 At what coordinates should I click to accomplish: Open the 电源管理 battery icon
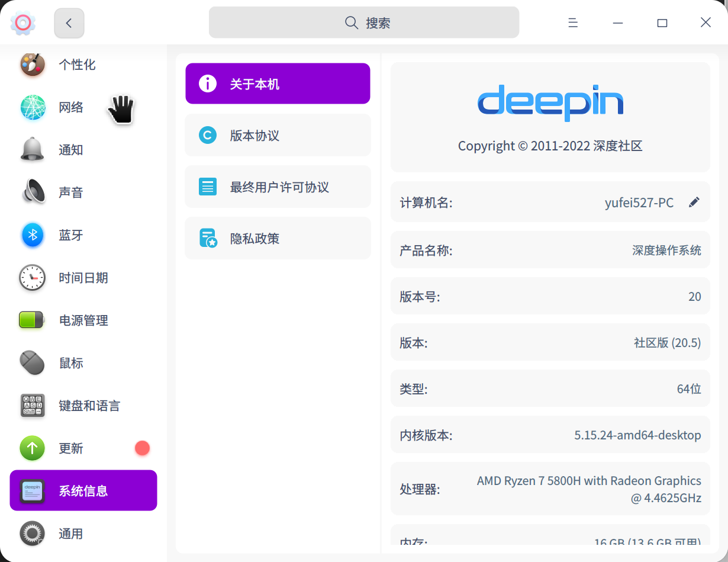coord(33,320)
